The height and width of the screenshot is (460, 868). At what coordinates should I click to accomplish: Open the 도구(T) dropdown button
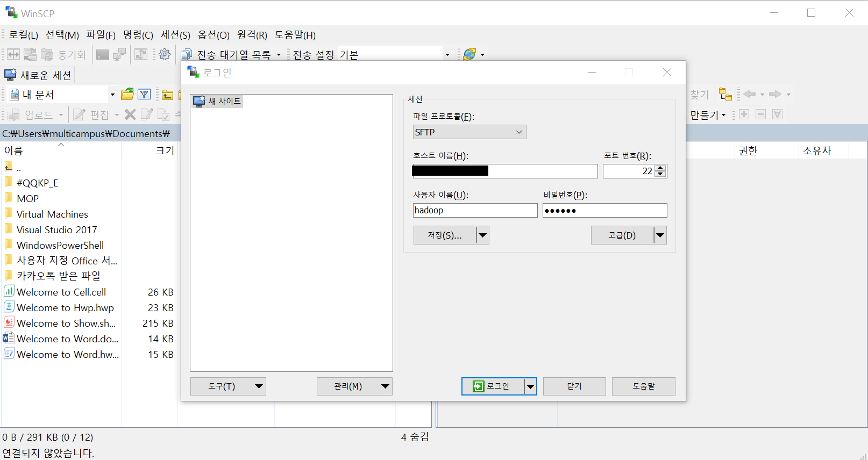click(229, 386)
